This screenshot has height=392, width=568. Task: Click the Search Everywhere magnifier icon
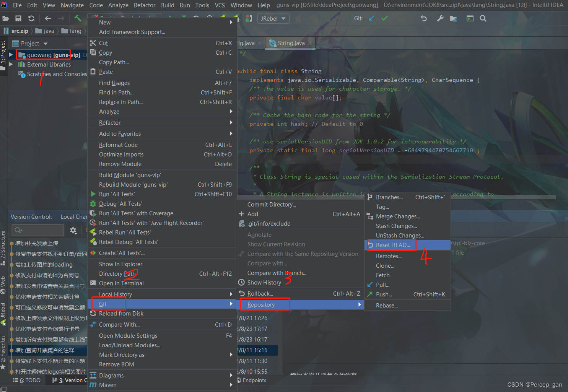(x=483, y=18)
